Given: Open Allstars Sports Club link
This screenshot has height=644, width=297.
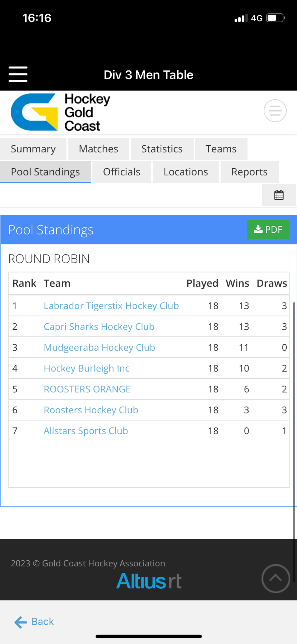Looking at the screenshot, I should click(x=86, y=431).
